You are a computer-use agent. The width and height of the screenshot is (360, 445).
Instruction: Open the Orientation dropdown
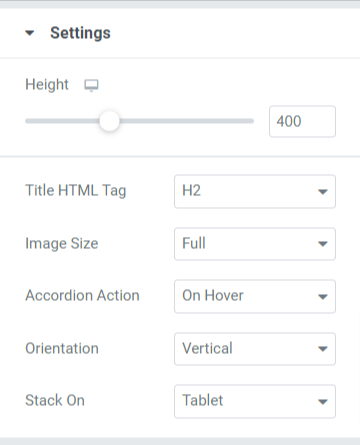coord(255,349)
